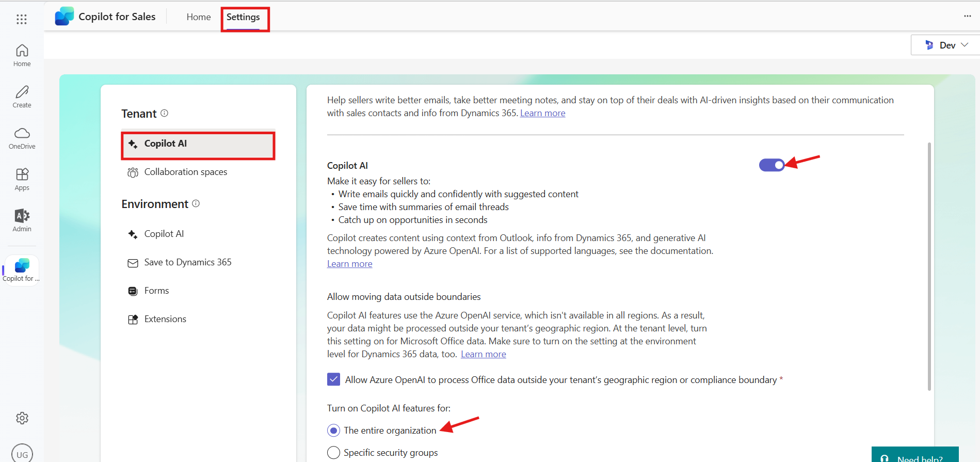The height and width of the screenshot is (462, 980).
Task: Open Apps in the left rail
Action: pyautogui.click(x=22, y=179)
